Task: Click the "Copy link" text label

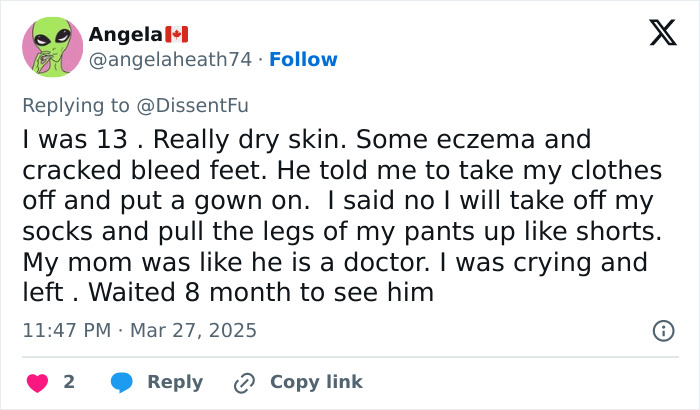Action: coord(316,382)
